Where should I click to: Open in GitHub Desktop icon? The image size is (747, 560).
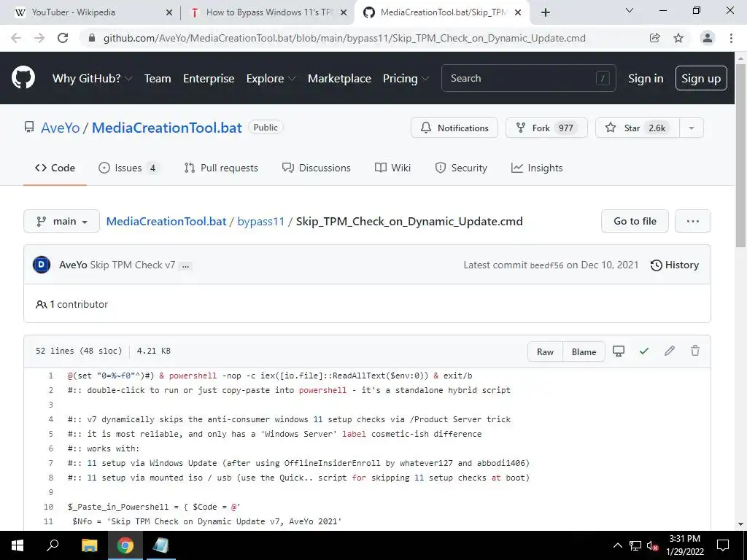coord(619,351)
